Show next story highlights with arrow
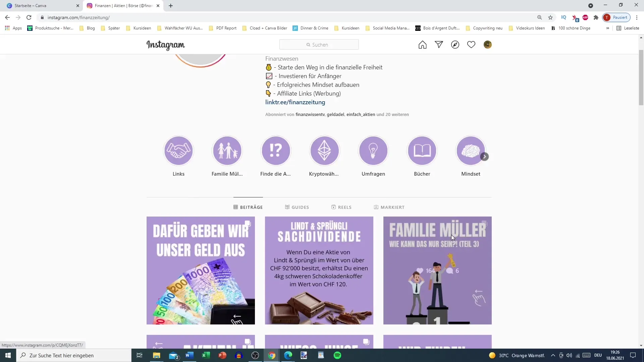This screenshot has width=644, height=362. [484, 157]
